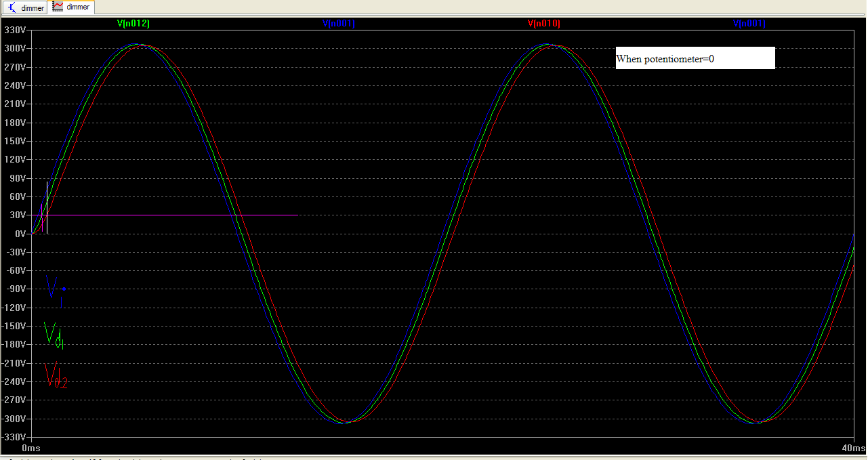Click the -60V vertical axis label

click(16, 270)
